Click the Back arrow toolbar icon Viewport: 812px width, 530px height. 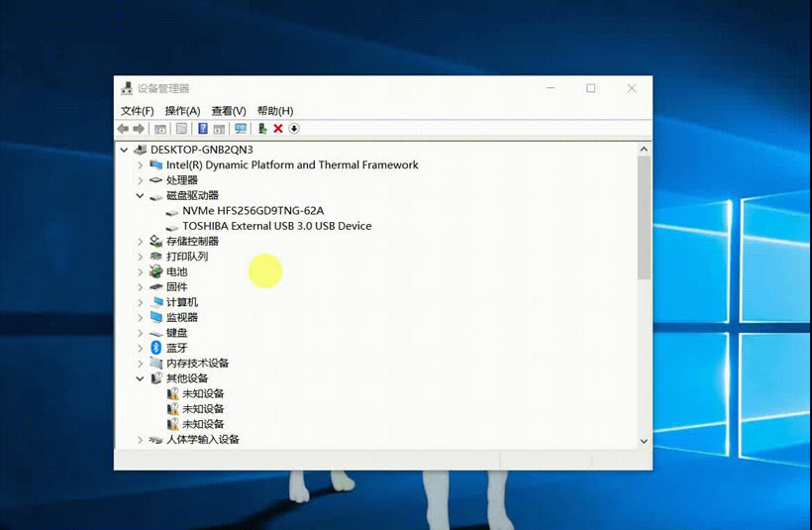(x=123, y=129)
